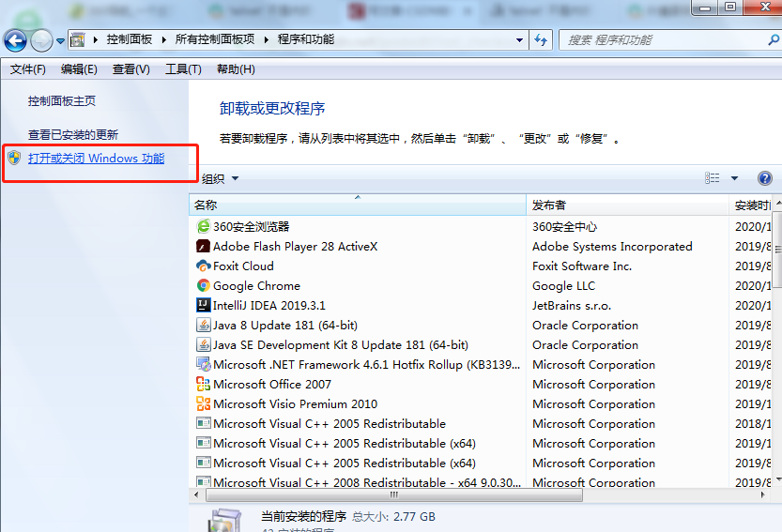Expand the arrow after 所有控制面板项 breadcrumb

[267, 39]
